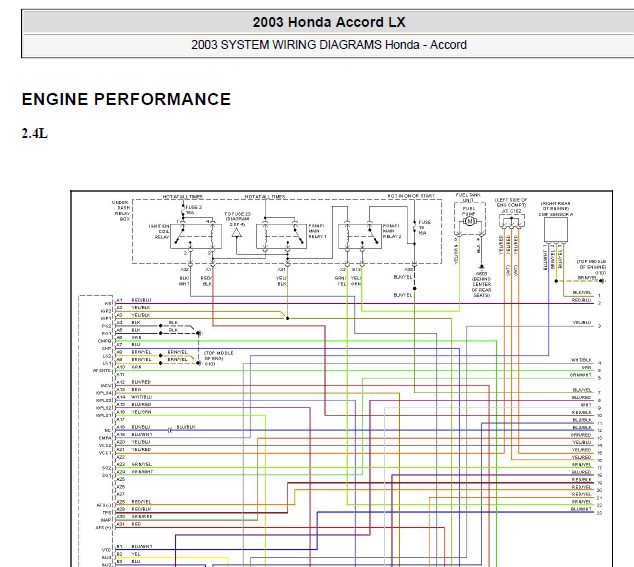Click pin B2 'YEL' wire label
This screenshot has width=634, height=567.
(x=136, y=554)
